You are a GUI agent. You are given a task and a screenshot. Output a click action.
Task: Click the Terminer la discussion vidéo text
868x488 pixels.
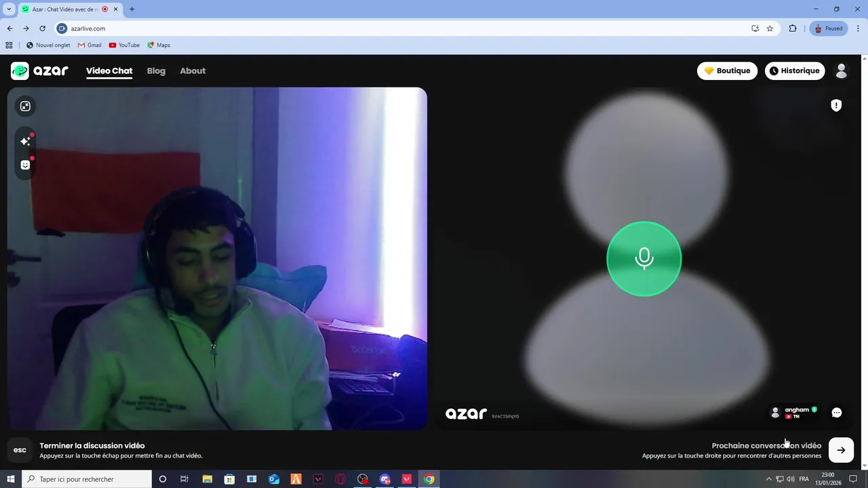pos(92,445)
